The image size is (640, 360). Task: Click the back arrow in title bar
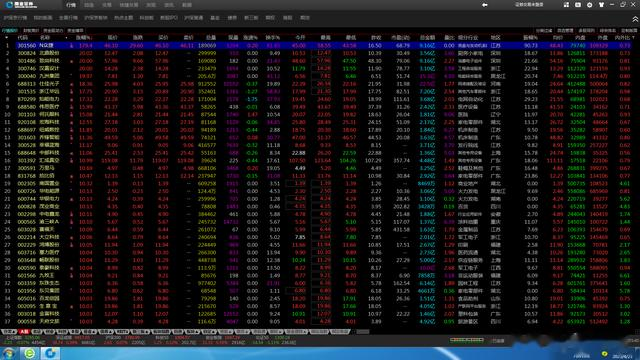[484, 5]
